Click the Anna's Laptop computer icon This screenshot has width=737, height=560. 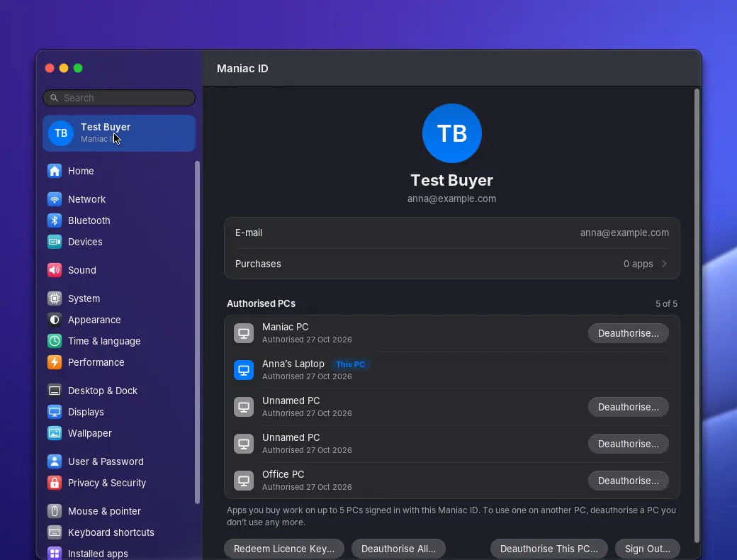(244, 370)
